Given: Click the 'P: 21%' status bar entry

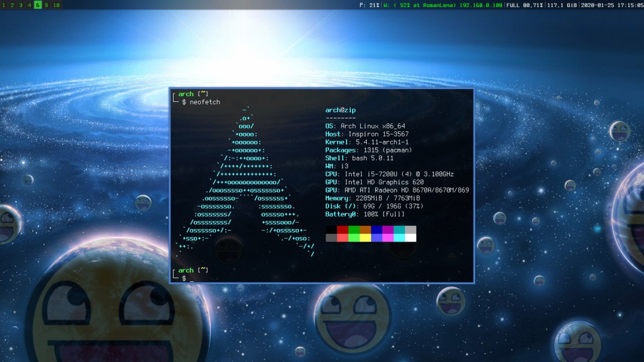Looking at the screenshot, I should coord(369,5).
